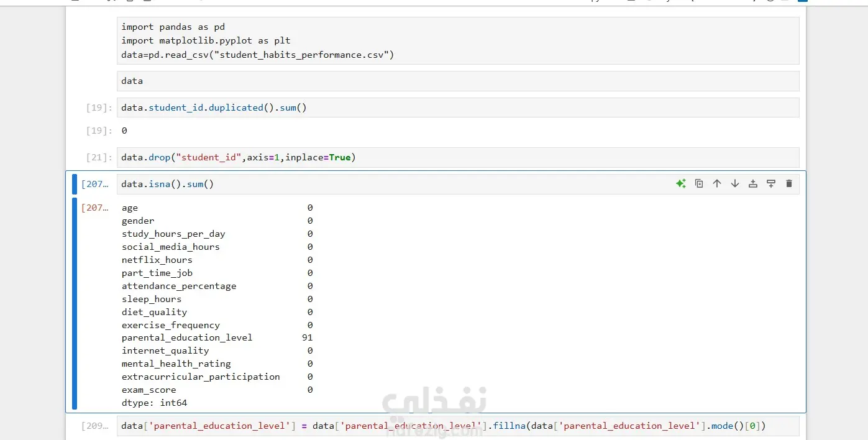Click 'diet_quality' in the output

(x=154, y=312)
